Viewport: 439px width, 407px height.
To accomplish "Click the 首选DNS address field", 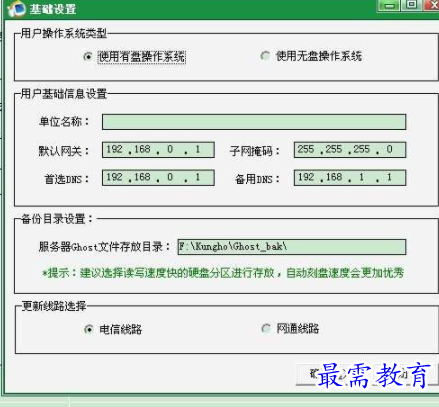I will 158,178.
